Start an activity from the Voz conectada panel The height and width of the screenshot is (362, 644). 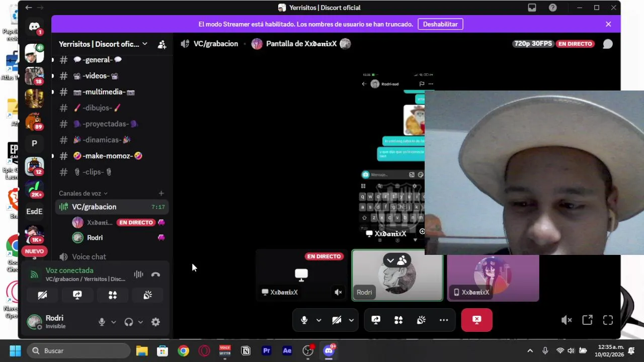pyautogui.click(x=112, y=295)
